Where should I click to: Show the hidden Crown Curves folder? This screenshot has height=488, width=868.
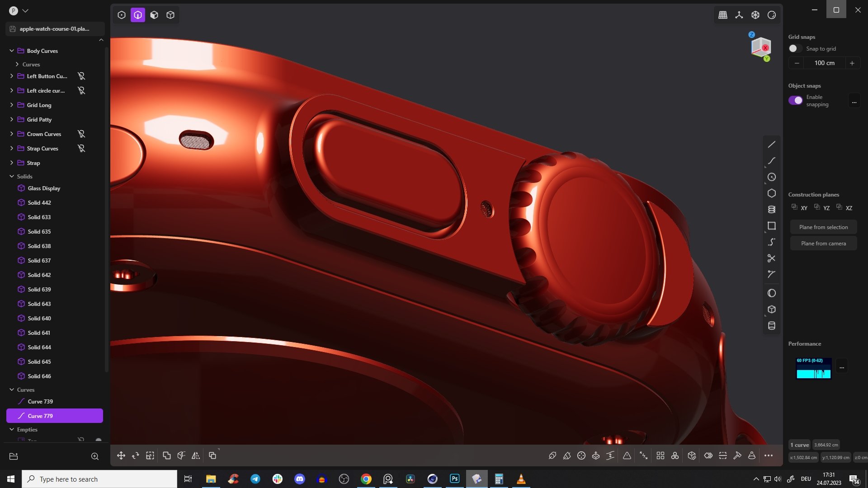(x=81, y=134)
